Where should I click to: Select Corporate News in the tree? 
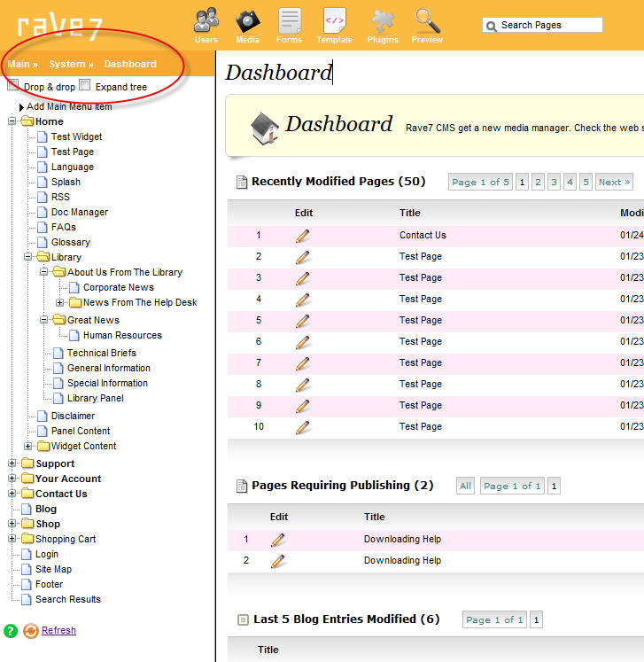119,287
